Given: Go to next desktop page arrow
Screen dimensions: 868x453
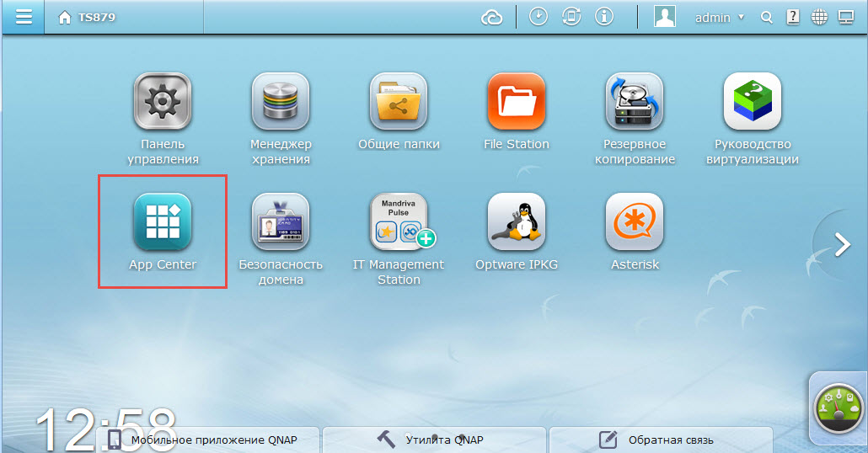Looking at the screenshot, I should pos(843,244).
